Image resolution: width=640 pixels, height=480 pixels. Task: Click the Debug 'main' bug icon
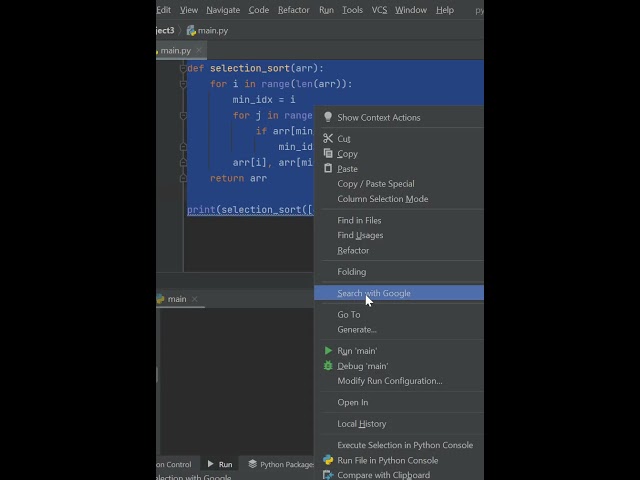pyautogui.click(x=328, y=366)
